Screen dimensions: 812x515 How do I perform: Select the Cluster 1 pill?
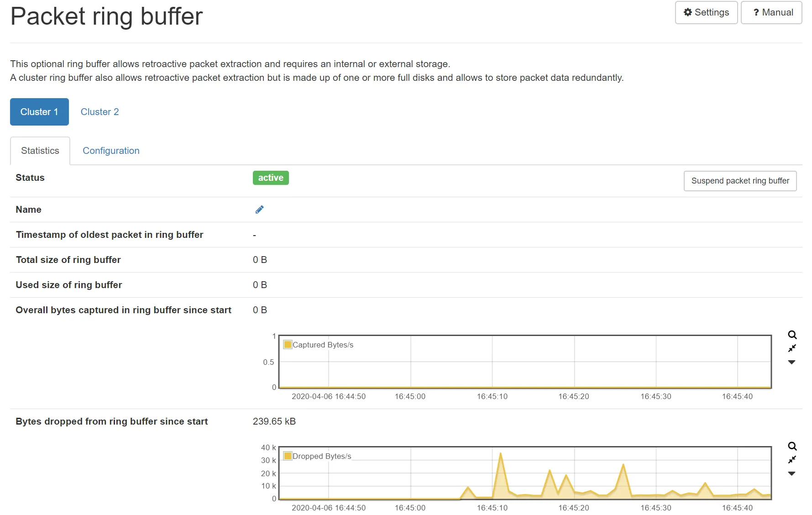click(x=39, y=112)
